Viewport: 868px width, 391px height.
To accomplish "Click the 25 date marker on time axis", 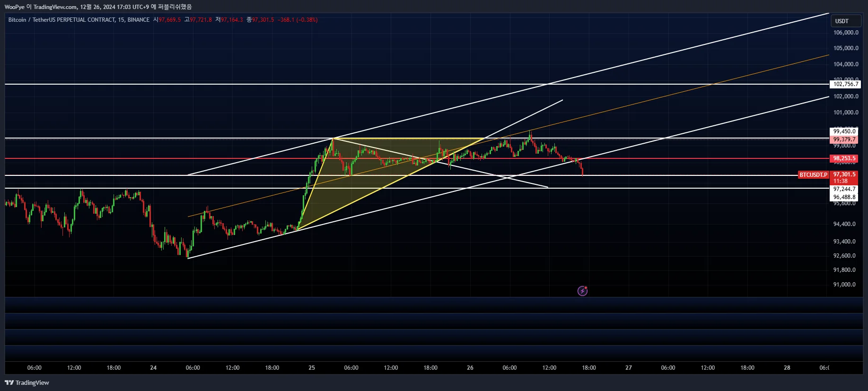I will [x=312, y=368].
